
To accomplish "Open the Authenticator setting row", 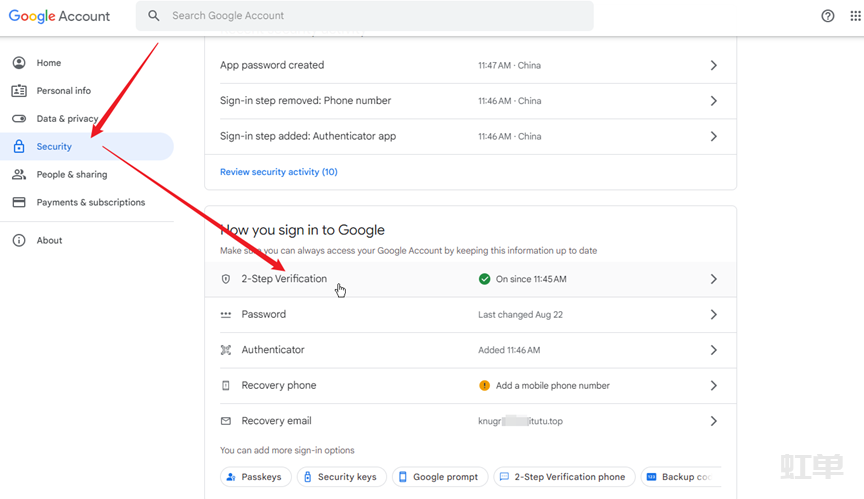I will (x=471, y=350).
